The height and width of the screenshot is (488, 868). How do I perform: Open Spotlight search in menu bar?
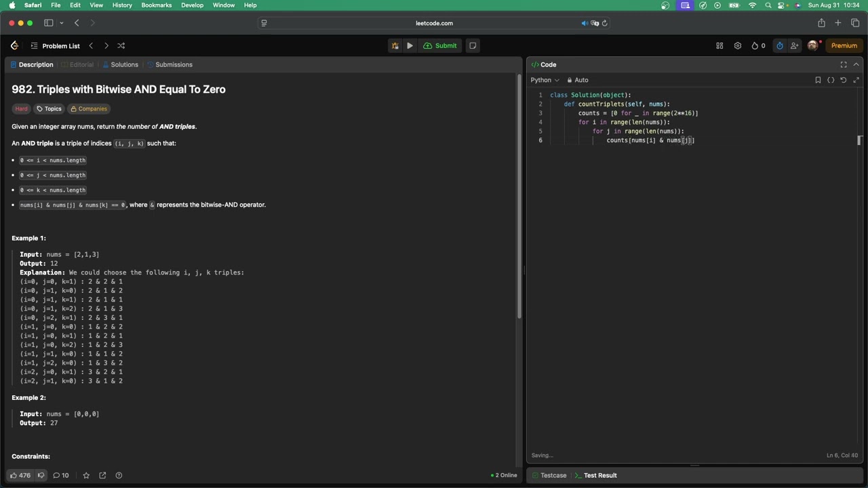point(768,5)
